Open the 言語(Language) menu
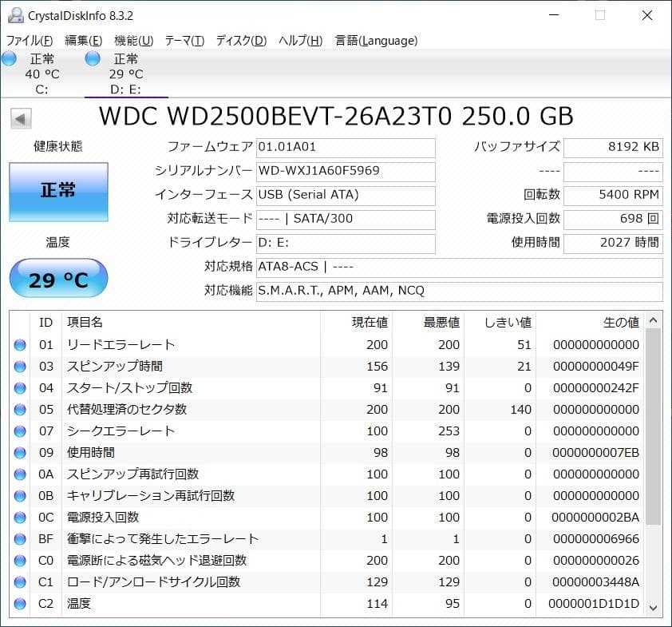The height and width of the screenshot is (627, 672). (376, 40)
